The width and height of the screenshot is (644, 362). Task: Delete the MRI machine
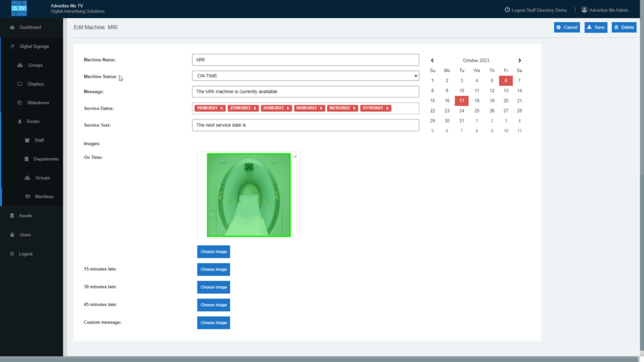click(x=623, y=27)
